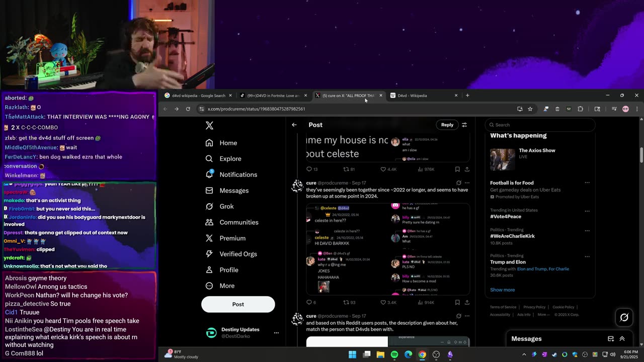
Task: Open the More menu in sidebar
Action: tap(220, 286)
